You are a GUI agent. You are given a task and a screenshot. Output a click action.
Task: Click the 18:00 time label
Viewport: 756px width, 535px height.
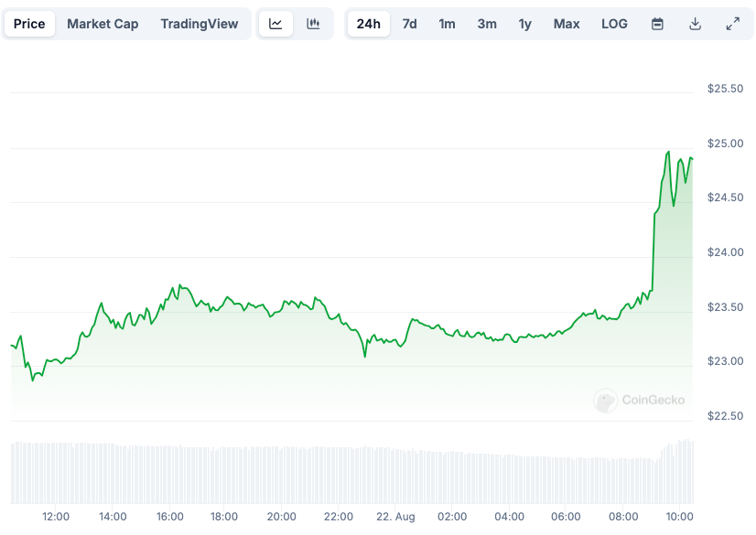point(224,517)
